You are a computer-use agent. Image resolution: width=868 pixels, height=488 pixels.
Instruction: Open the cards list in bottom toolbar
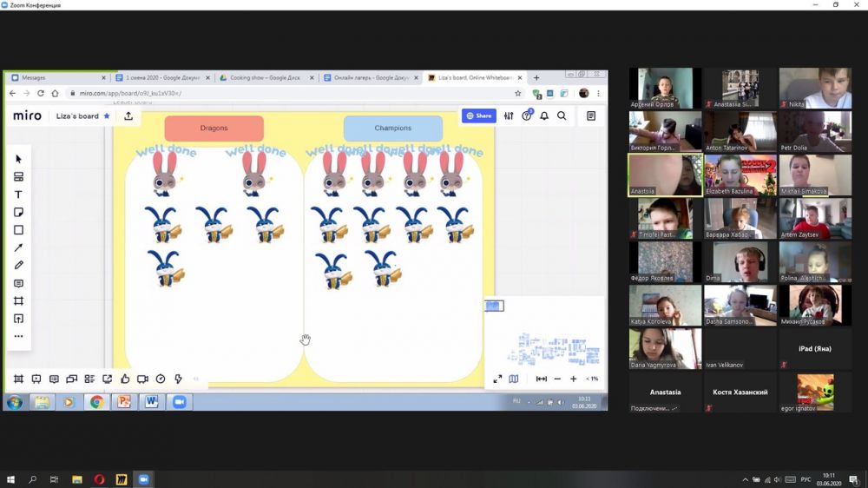pyautogui.click(x=89, y=379)
